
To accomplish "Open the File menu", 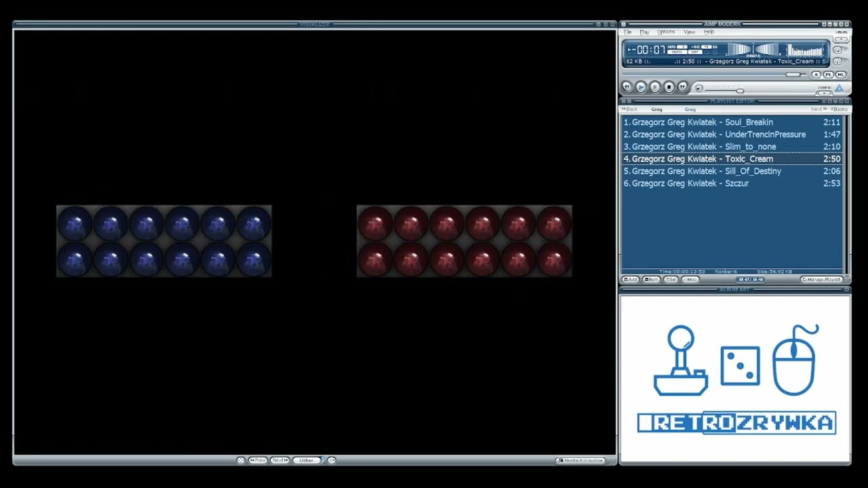I will coord(627,32).
